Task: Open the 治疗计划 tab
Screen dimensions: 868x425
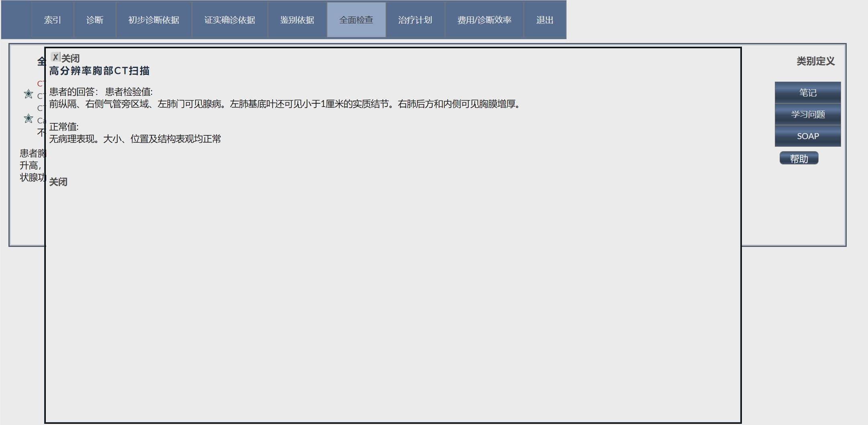Action: pyautogui.click(x=415, y=20)
